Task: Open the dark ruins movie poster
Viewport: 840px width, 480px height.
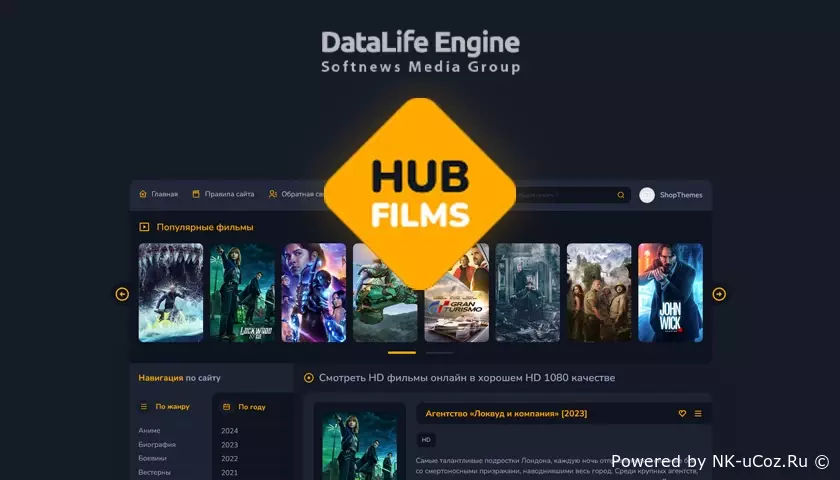Action: click(x=528, y=292)
